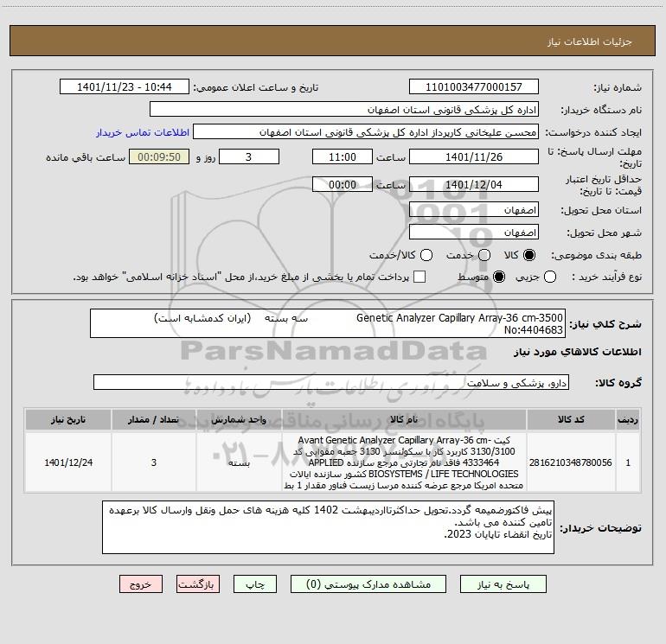Click the remaining time field 00:09:50
The height and width of the screenshot is (644, 666).
click(159, 156)
